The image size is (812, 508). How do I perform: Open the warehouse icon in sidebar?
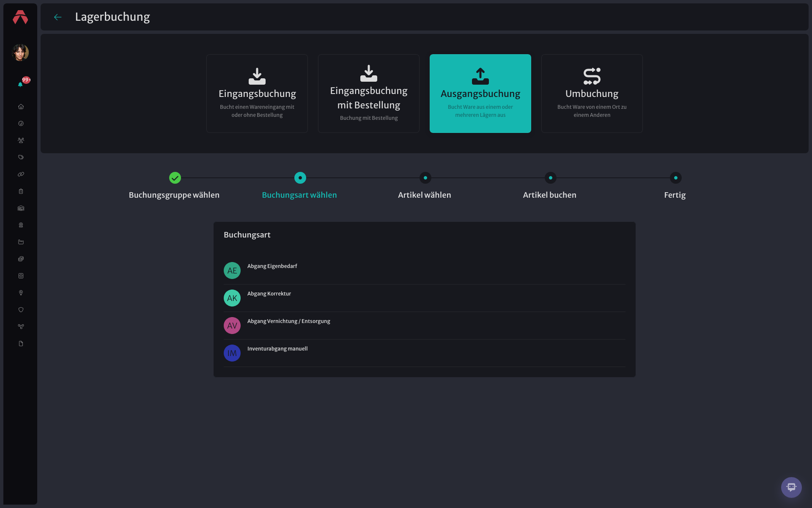click(21, 208)
